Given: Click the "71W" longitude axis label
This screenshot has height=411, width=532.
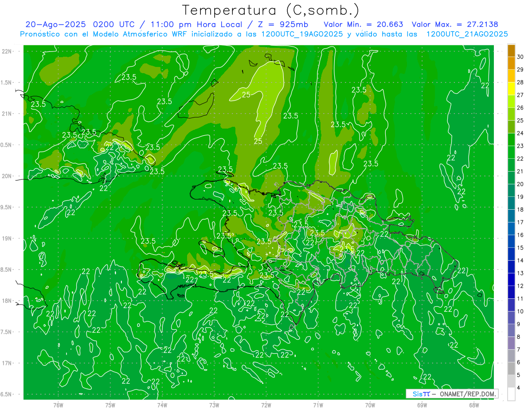Looking at the screenshot, I should pos(318,405).
